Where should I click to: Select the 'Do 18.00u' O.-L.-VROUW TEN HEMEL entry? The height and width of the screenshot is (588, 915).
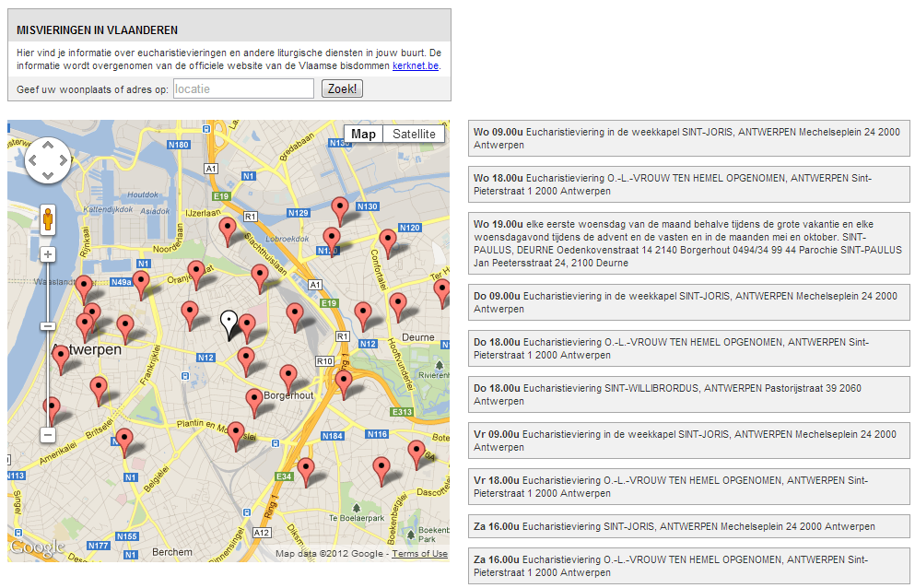coord(688,348)
